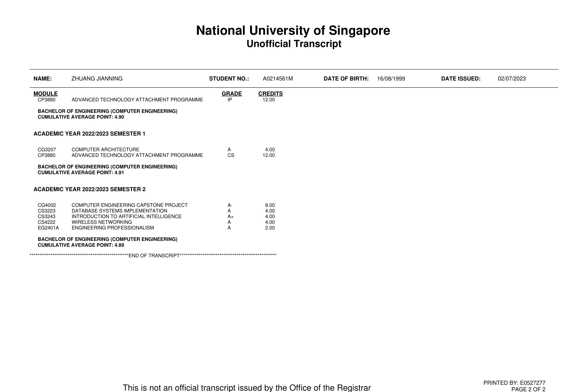Click the 'DATE OF BIRTH:' label
The image size is (588, 392).
[x=346, y=79]
